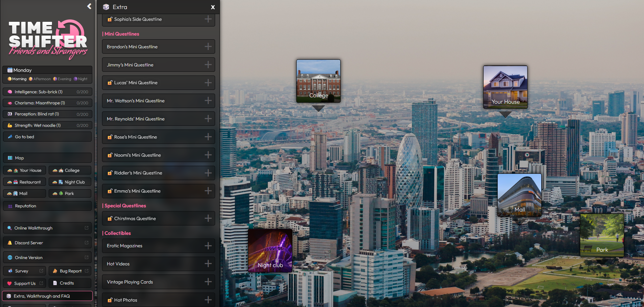Click the Intelligence stat bar
The height and width of the screenshot is (307, 644).
click(47, 92)
